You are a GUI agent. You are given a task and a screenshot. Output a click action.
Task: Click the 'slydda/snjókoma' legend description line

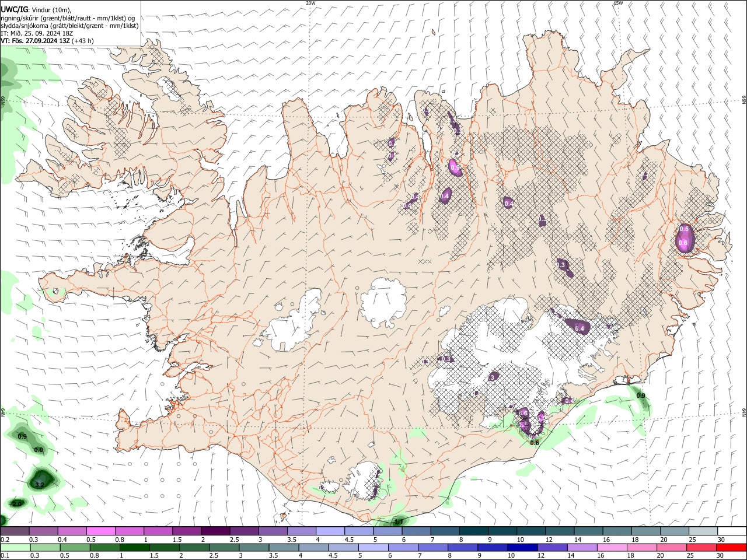coord(69,26)
